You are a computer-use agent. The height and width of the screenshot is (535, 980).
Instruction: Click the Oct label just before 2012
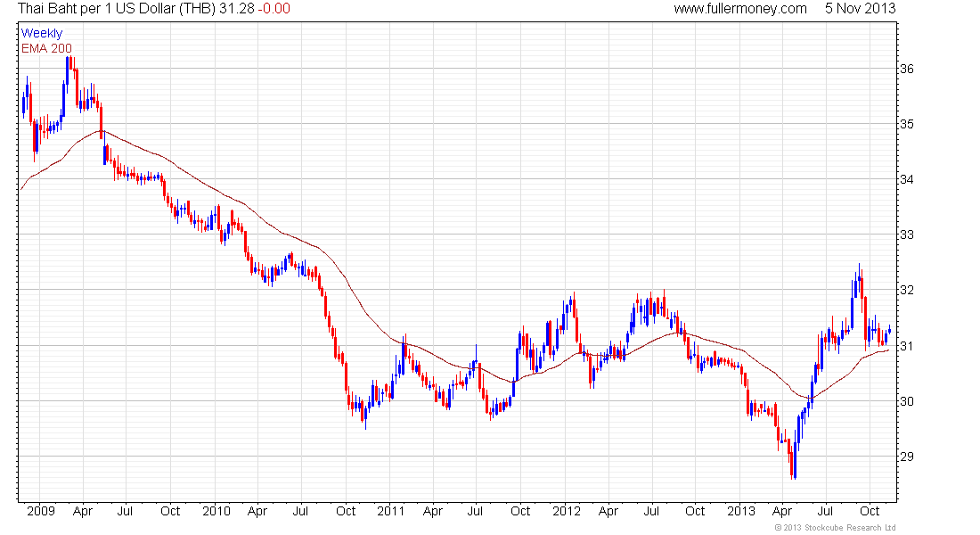(x=520, y=511)
